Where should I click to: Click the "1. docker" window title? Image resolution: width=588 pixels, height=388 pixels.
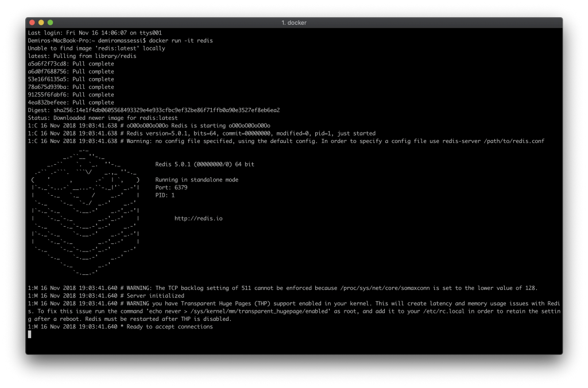pos(293,22)
